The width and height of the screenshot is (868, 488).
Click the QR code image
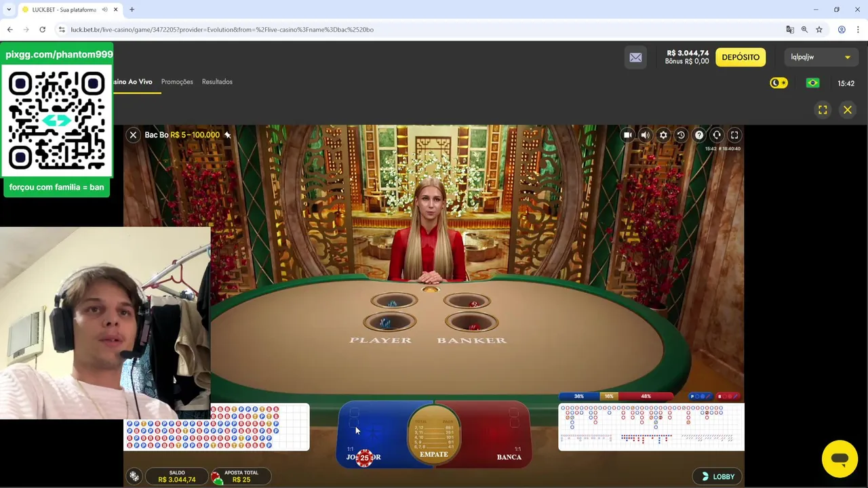tap(56, 121)
